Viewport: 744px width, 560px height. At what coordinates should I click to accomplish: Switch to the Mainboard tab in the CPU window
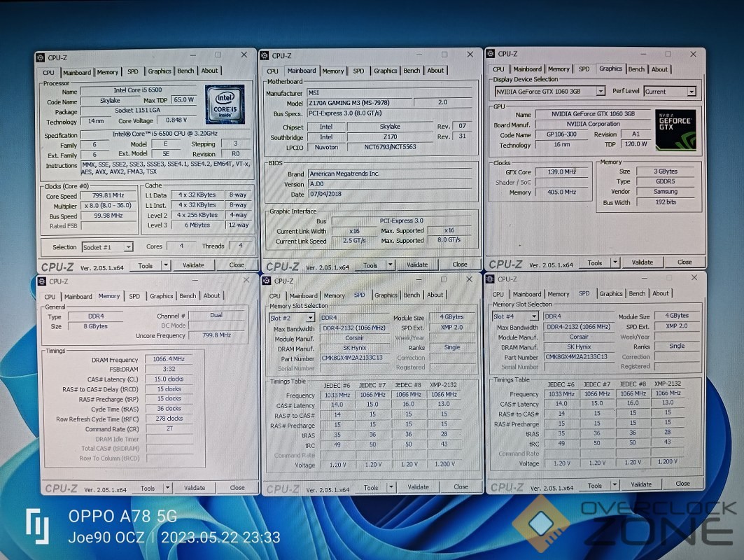[x=77, y=73]
